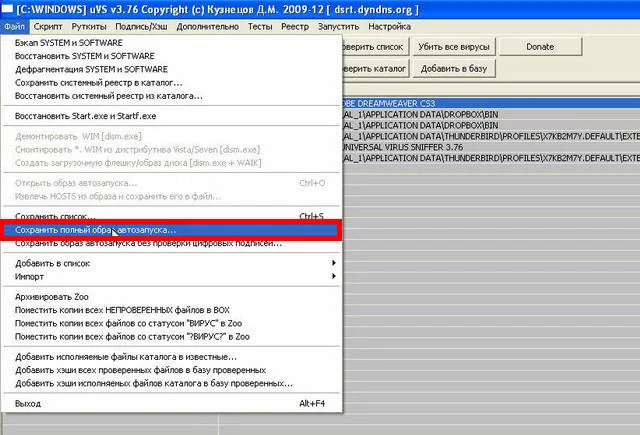Choose Поместить копии НЕПРОВЕРЕННЫХ файлов в BOX
640x435 pixels.
171,310
